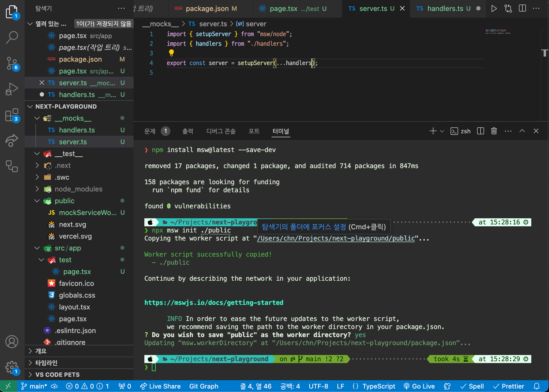Click UTF-8 encoding in status bar
This screenshot has height=392, width=549.
pos(318,386)
